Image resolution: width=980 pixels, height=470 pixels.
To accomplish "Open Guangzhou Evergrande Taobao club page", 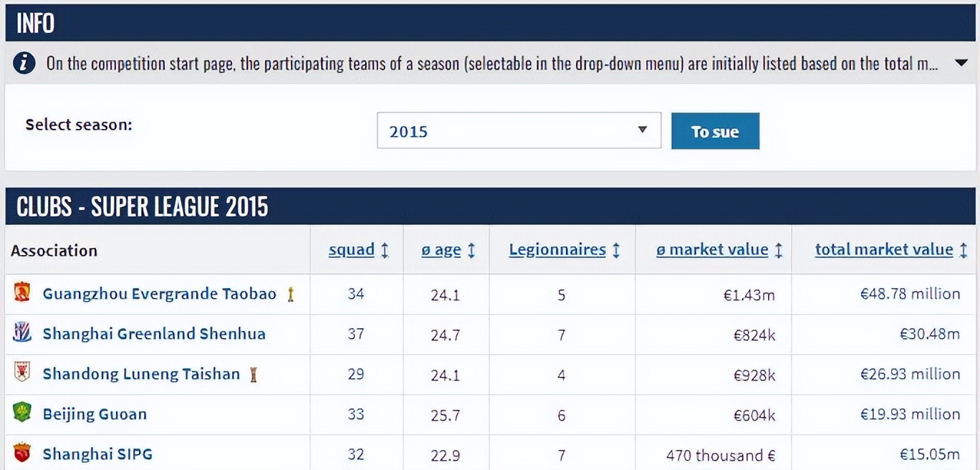I will (x=159, y=294).
